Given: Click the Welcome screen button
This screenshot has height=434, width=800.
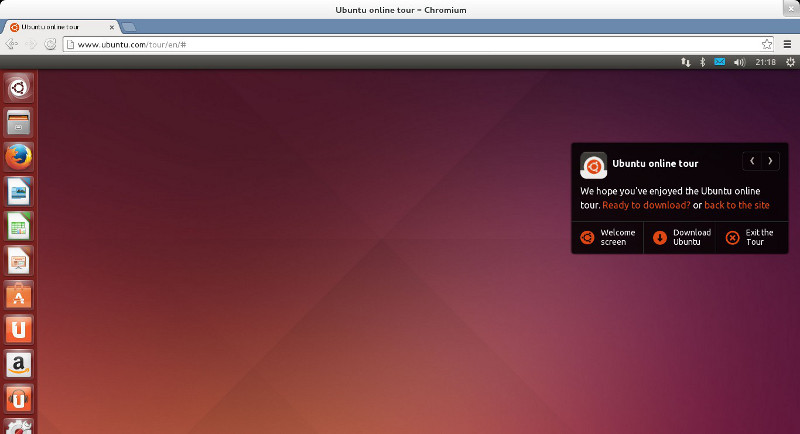Looking at the screenshot, I should [608, 237].
